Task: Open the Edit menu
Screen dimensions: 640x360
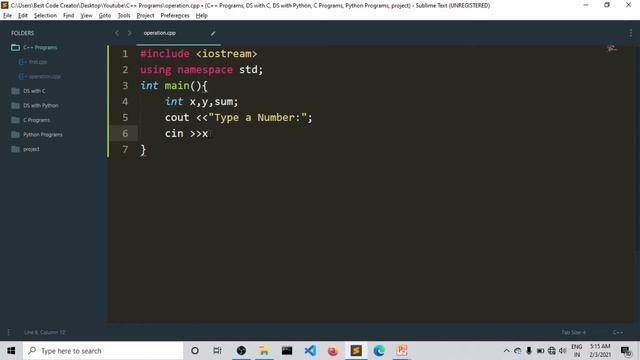Action: [x=22, y=16]
